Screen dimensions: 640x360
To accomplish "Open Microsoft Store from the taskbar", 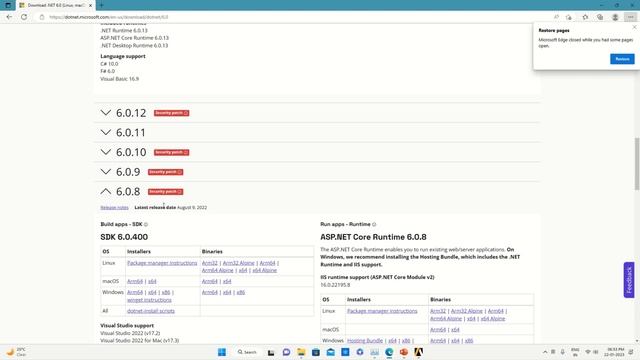I will 316,352.
